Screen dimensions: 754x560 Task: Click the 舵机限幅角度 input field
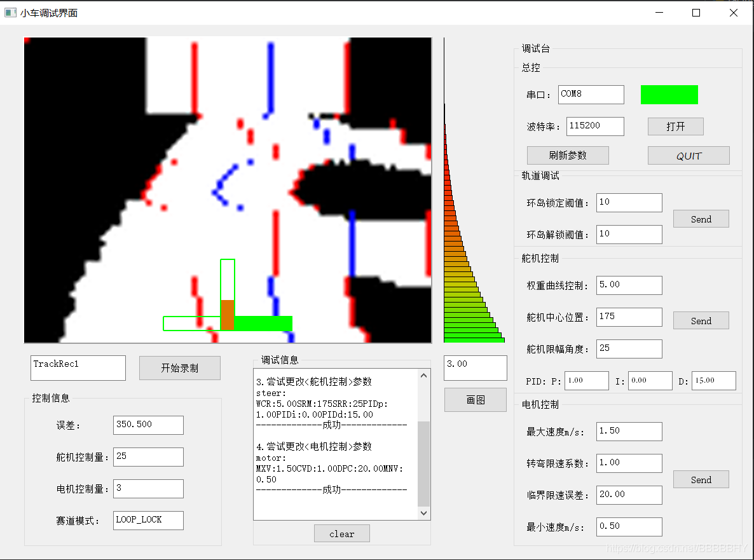629,348
